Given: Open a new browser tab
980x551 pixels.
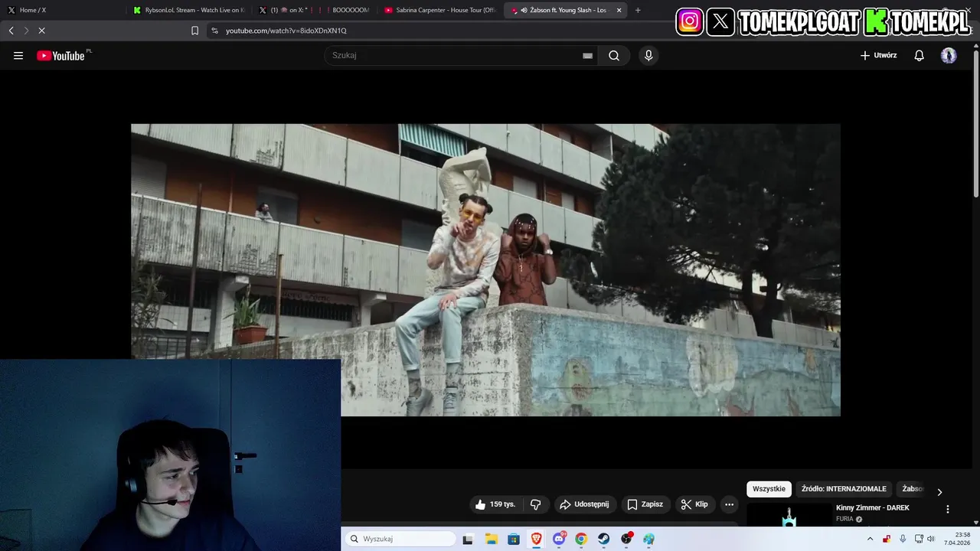Looking at the screenshot, I should pos(638,10).
